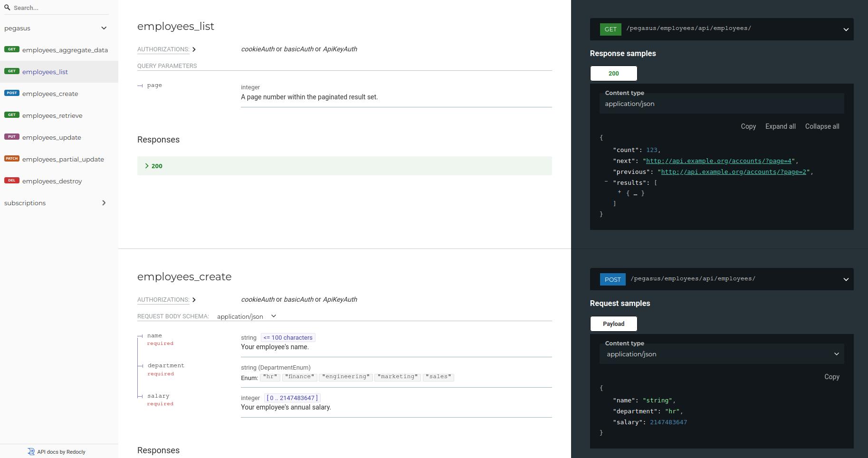This screenshot has width=868, height=458.
Task: Select employees_partial_update PATCH endpoint
Action: pyautogui.click(x=63, y=159)
